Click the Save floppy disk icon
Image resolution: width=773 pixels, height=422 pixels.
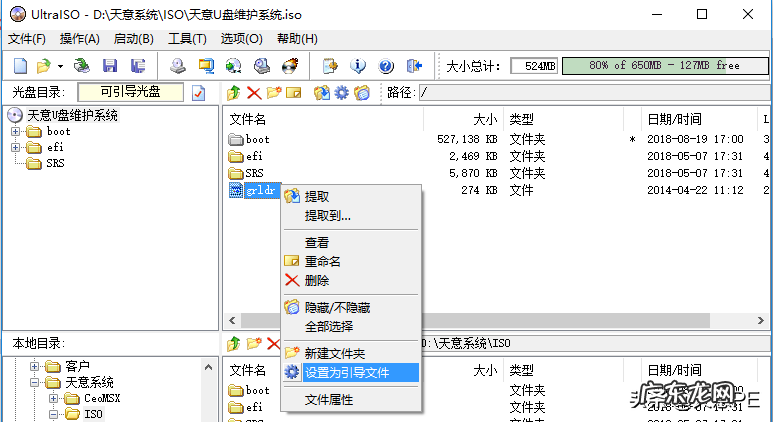click(109, 66)
